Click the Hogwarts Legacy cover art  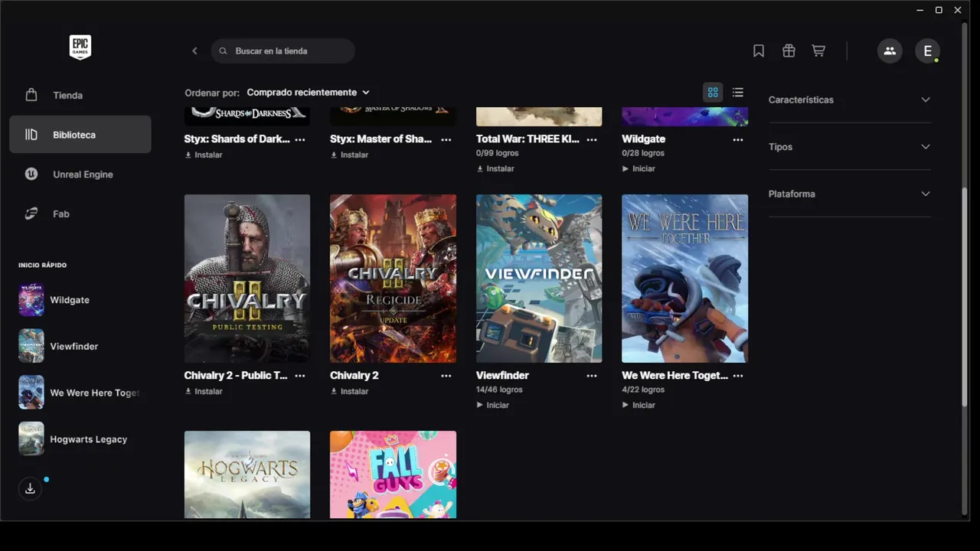pos(247,474)
